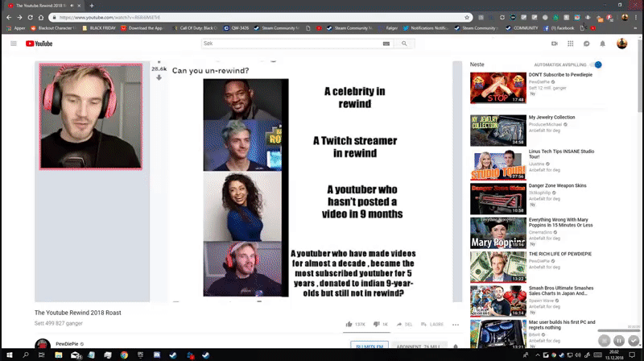Bookmark this page with the star

[x=467, y=17]
